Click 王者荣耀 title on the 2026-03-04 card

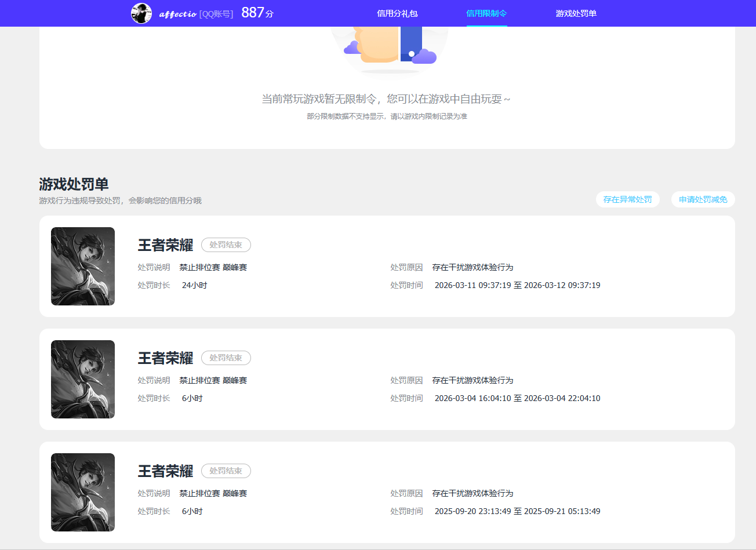(x=165, y=358)
